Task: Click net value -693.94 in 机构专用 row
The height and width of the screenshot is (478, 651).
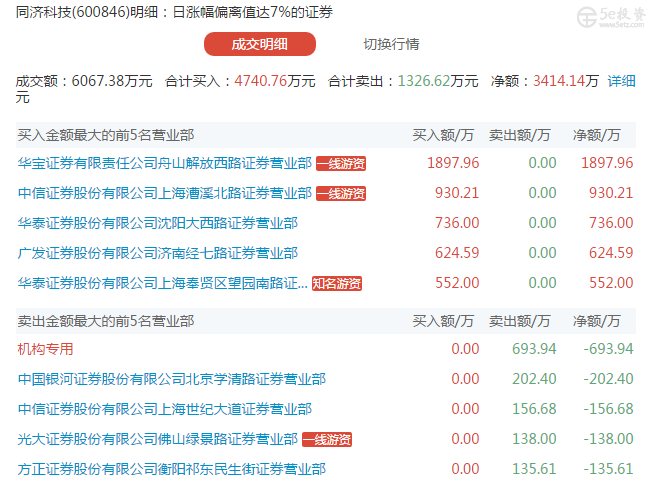Action: [608, 349]
